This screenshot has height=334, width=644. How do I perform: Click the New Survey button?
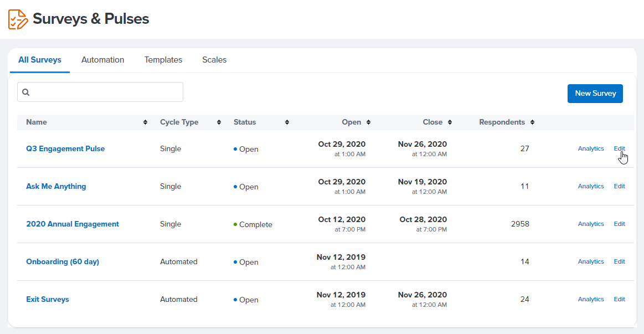595,94
